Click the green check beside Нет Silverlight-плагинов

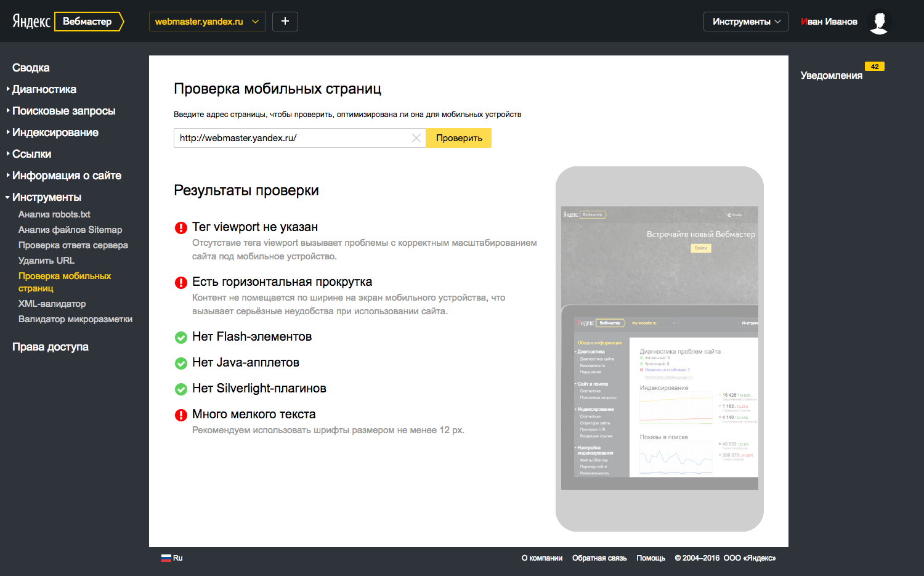click(x=181, y=389)
